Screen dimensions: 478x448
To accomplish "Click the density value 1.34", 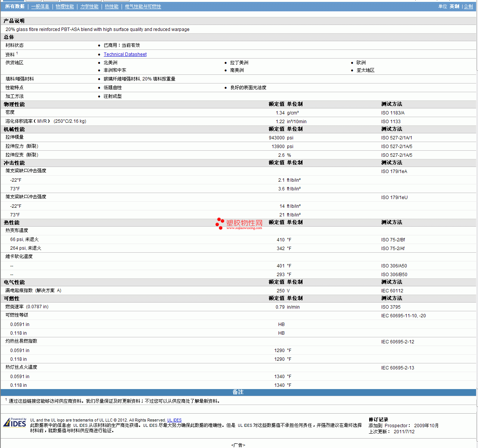I will (280, 113).
